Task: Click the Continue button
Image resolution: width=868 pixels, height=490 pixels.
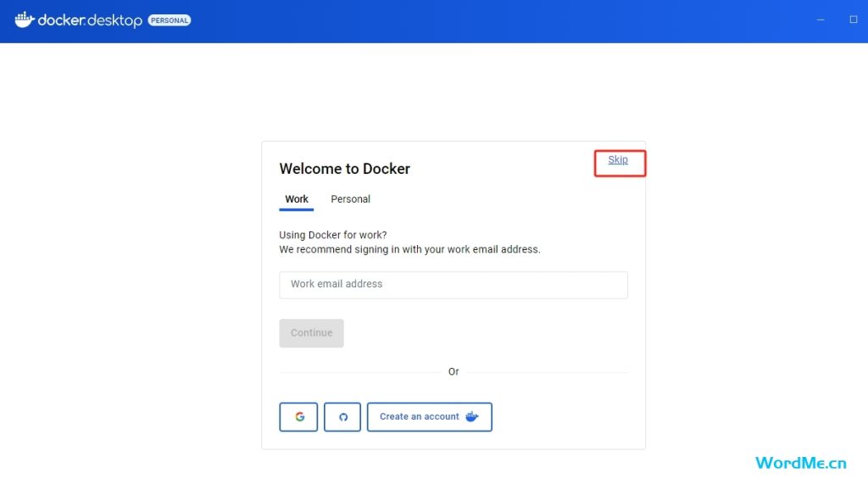Action: coord(312,333)
